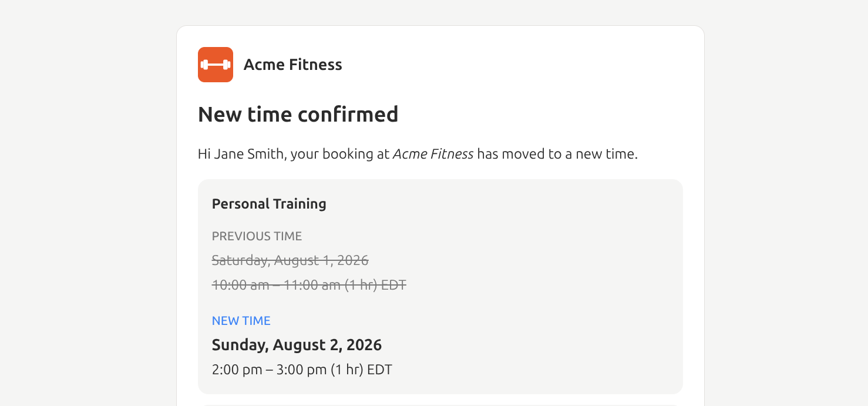Click the year 2026 in the new date
This screenshot has width=868, height=406.
(x=364, y=345)
